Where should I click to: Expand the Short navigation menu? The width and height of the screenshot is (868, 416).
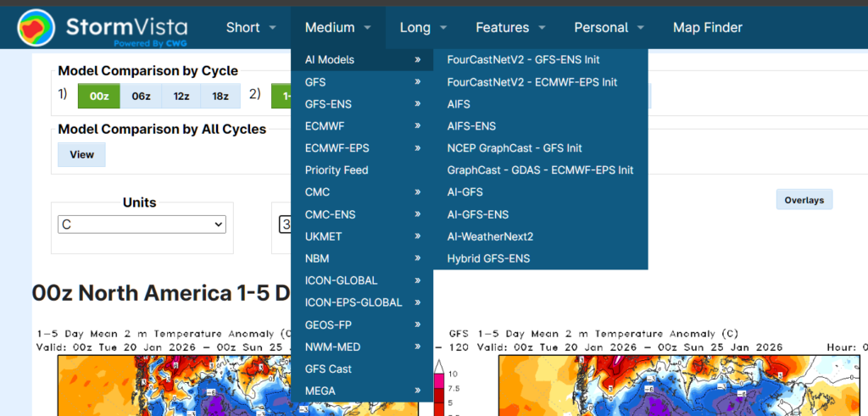(x=251, y=28)
